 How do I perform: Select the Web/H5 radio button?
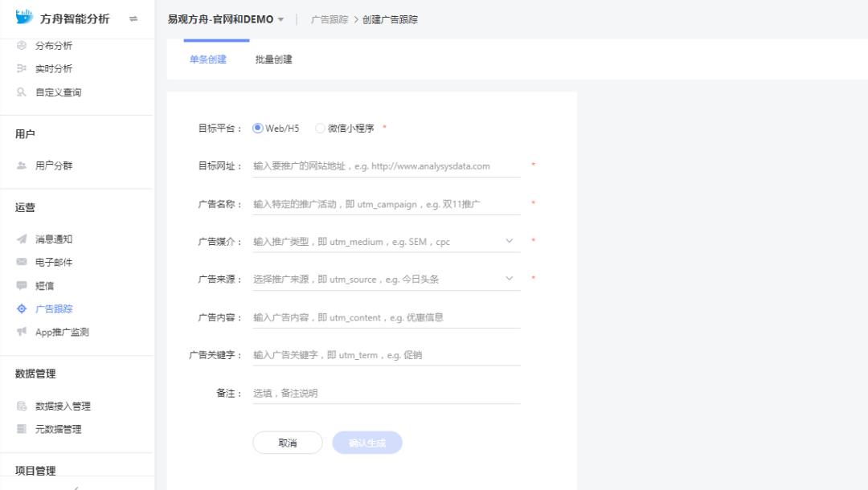coord(257,129)
